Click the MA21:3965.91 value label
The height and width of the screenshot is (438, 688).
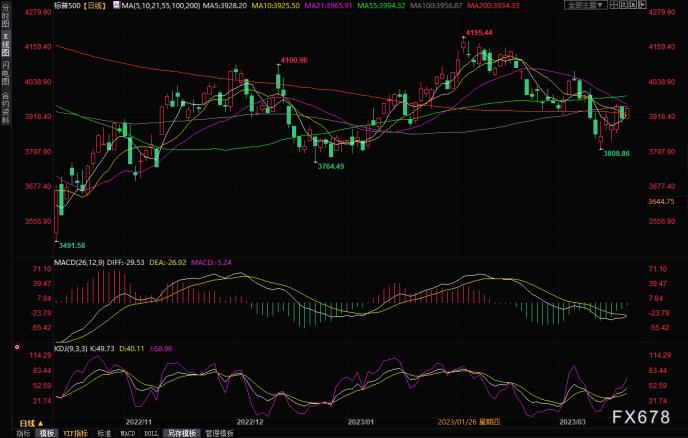(328, 6)
